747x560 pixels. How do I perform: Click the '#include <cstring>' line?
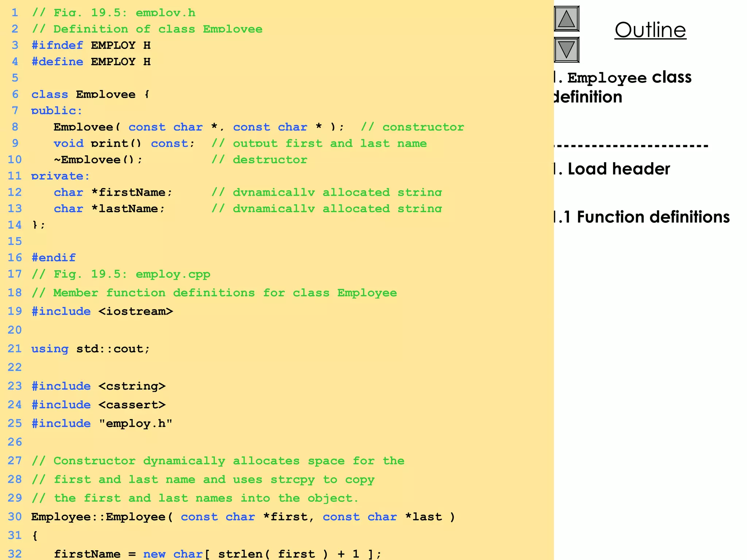pos(98,386)
